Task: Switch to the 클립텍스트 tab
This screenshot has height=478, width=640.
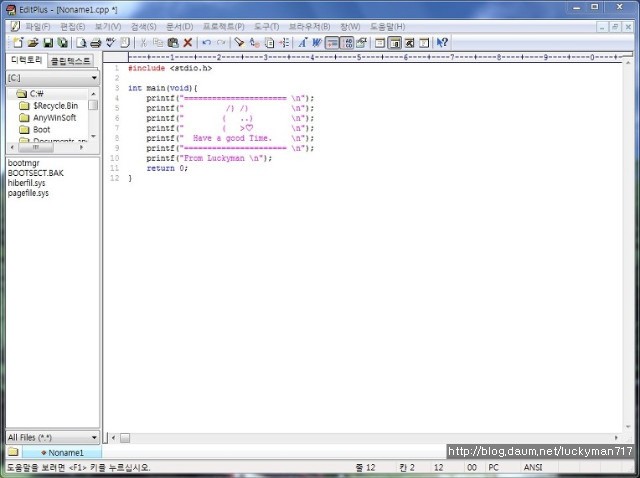Action: (70, 61)
